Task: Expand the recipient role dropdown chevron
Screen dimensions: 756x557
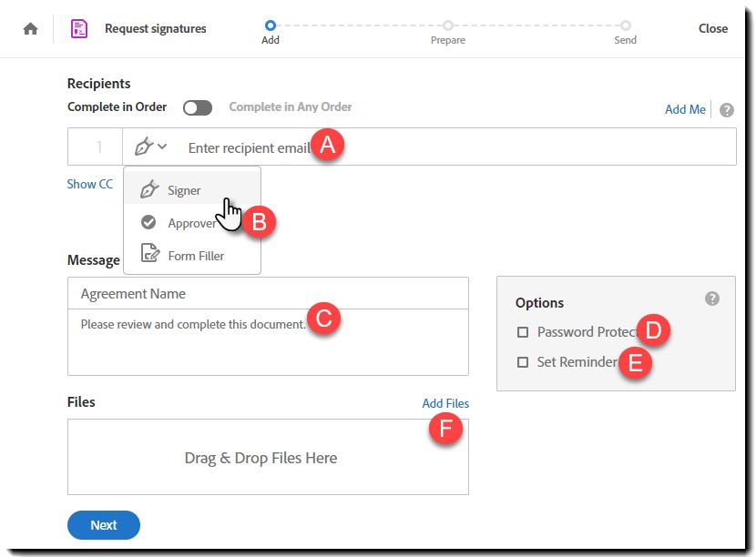Action: (162, 146)
